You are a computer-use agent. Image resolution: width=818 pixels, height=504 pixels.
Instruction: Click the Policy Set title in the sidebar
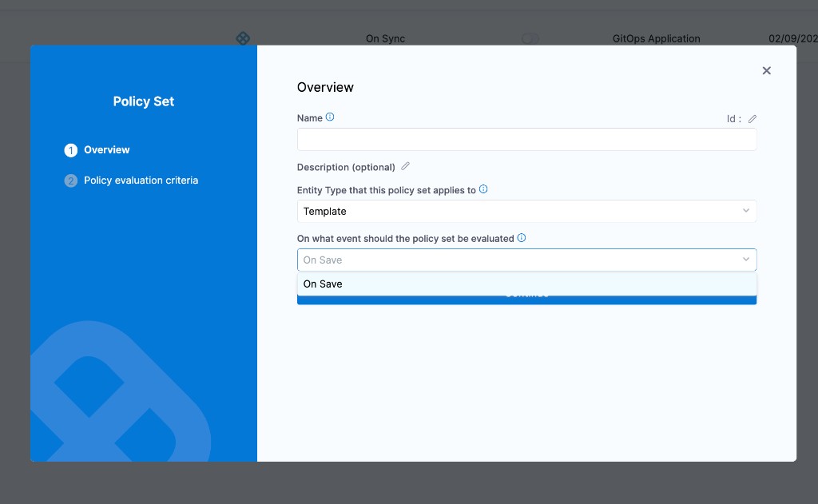(143, 101)
